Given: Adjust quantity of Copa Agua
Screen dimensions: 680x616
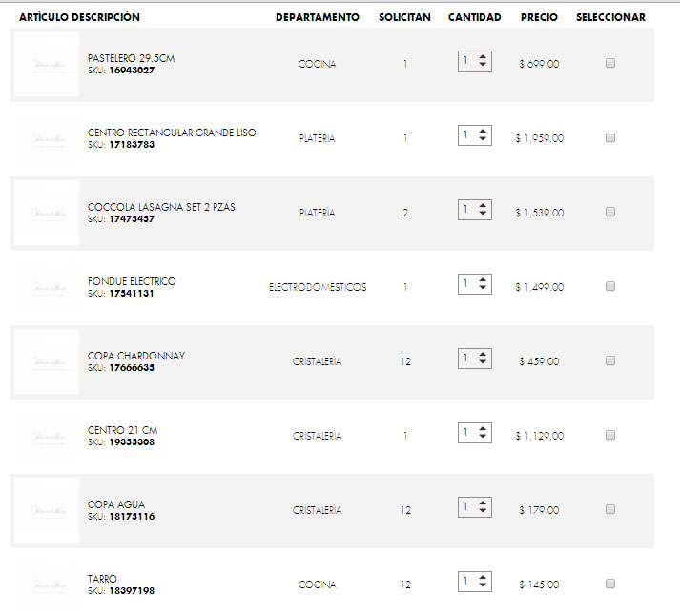Looking at the screenshot, I should pos(474,507).
